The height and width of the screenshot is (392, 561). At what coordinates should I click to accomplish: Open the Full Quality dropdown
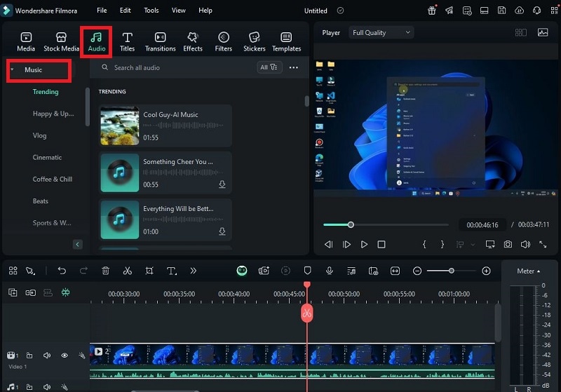point(381,32)
